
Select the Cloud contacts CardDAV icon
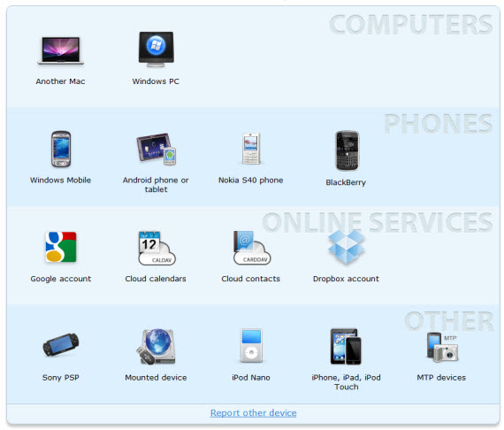pos(252,248)
